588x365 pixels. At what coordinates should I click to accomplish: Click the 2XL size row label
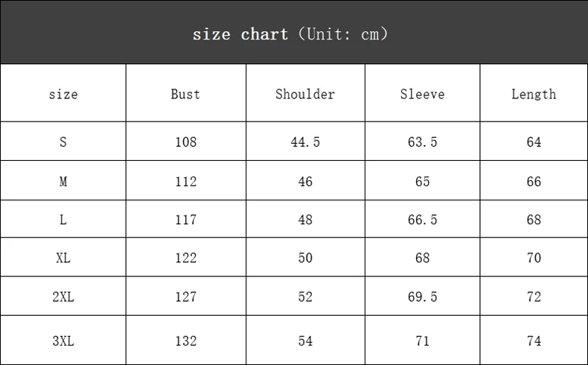(63, 296)
